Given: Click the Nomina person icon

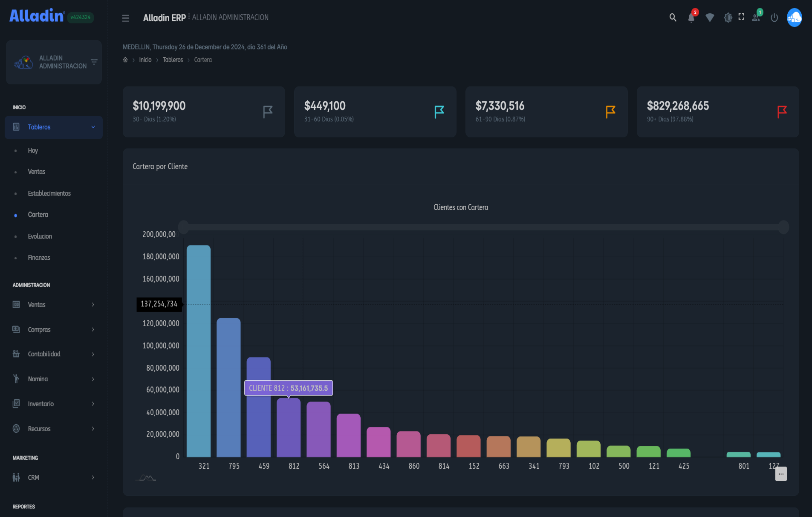Looking at the screenshot, I should tap(16, 379).
